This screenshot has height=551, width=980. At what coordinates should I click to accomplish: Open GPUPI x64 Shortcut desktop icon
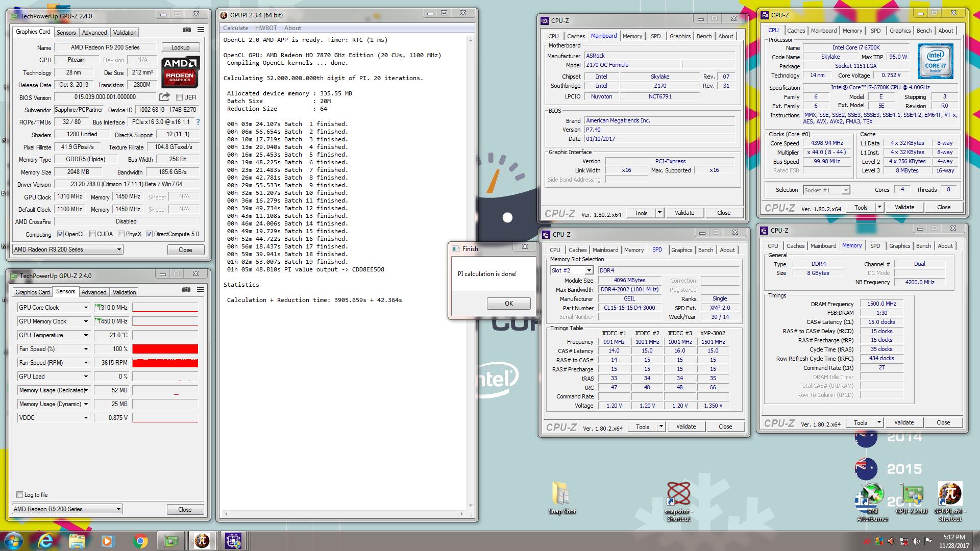[x=950, y=502]
